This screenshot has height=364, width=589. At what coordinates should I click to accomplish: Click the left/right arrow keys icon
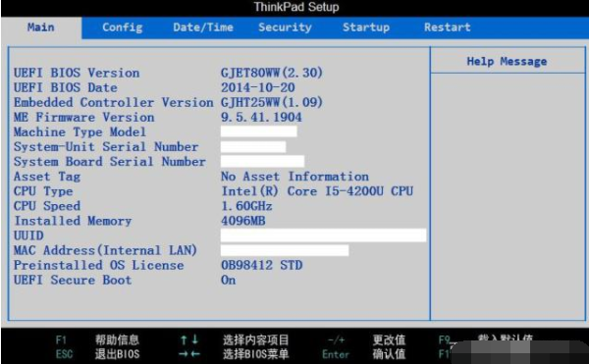tap(189, 354)
